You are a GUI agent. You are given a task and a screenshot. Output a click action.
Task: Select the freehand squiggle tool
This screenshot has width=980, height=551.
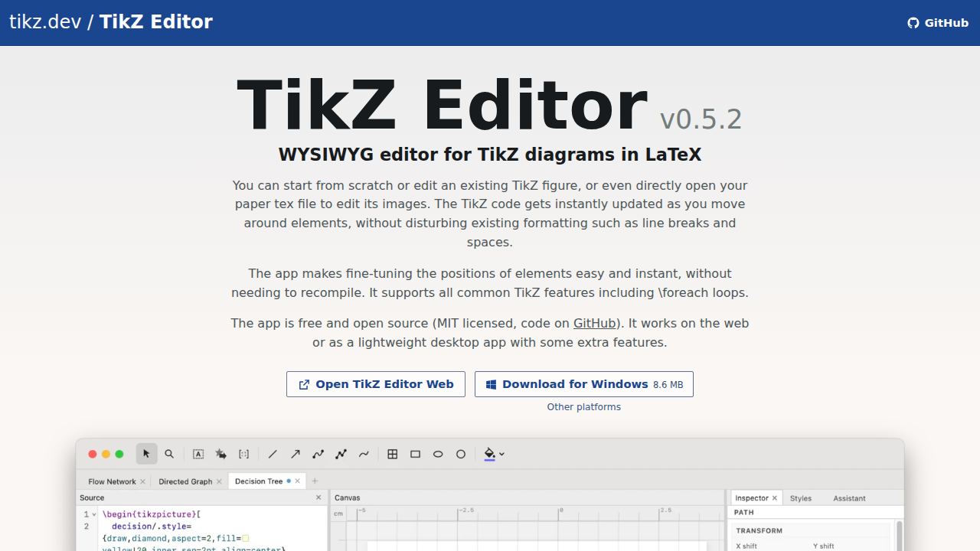(x=364, y=454)
